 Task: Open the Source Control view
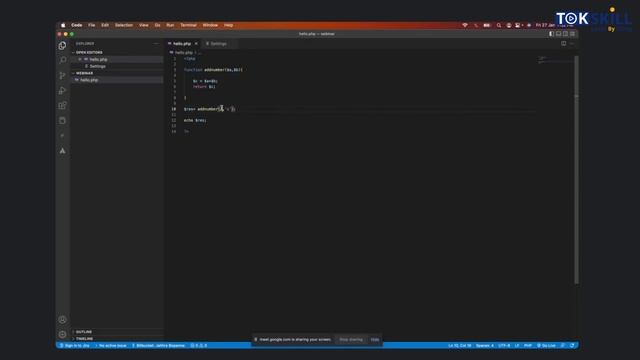(62, 76)
